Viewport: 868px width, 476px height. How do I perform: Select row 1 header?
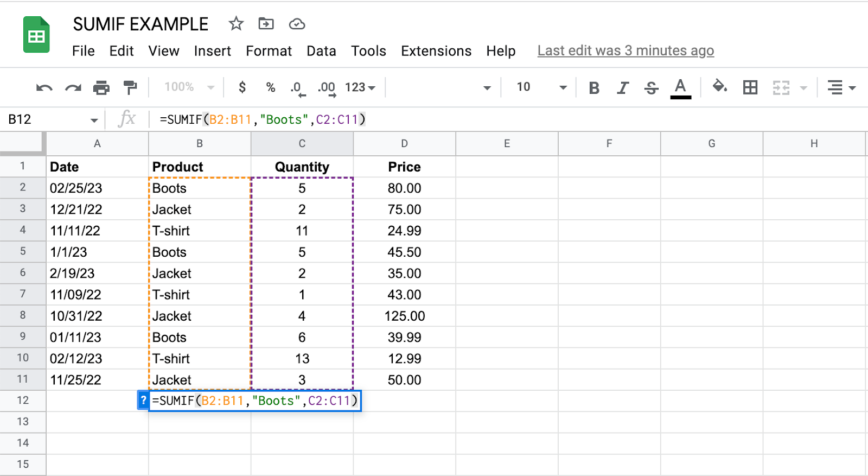(x=23, y=166)
